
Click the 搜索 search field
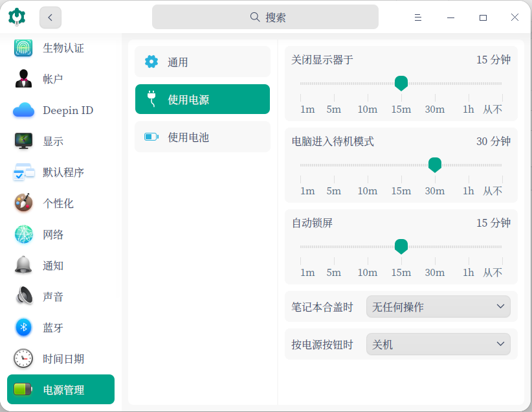pyautogui.click(x=265, y=17)
